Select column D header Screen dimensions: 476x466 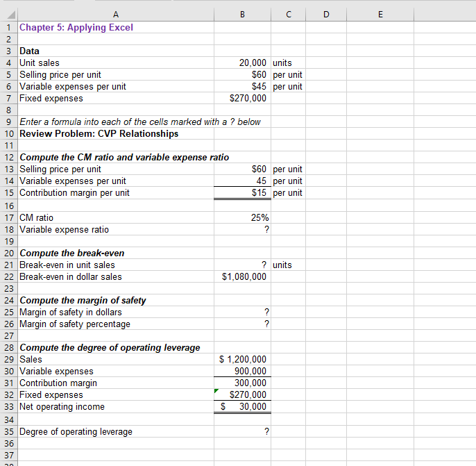point(326,15)
